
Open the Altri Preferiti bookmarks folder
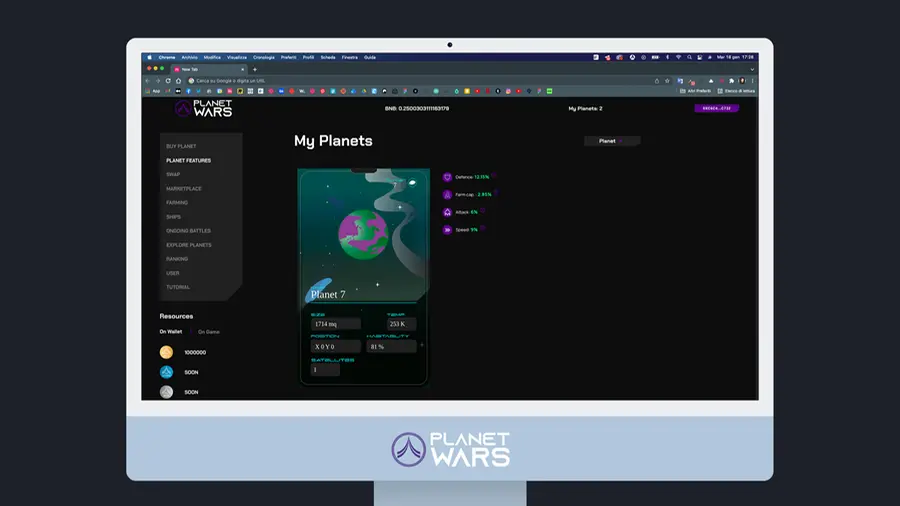[x=695, y=91]
